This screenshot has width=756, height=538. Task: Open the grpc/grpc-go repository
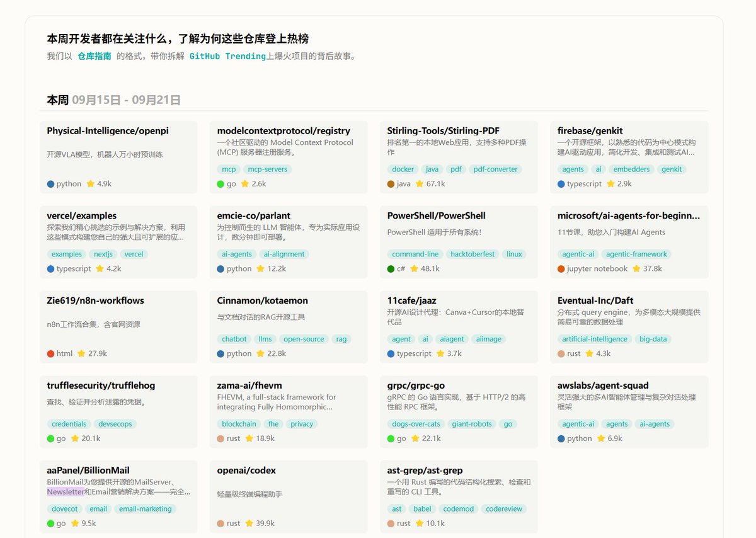coord(415,386)
